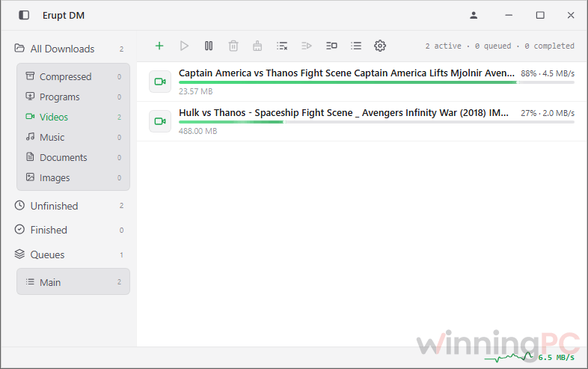Click the Erupt DM window title
The height and width of the screenshot is (369, 588).
coord(64,16)
